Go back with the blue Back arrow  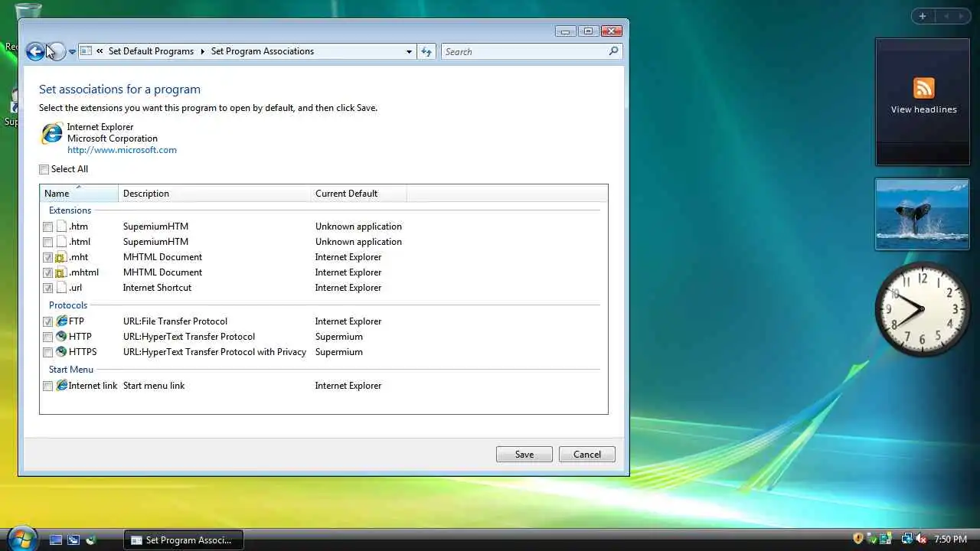pos(35,51)
